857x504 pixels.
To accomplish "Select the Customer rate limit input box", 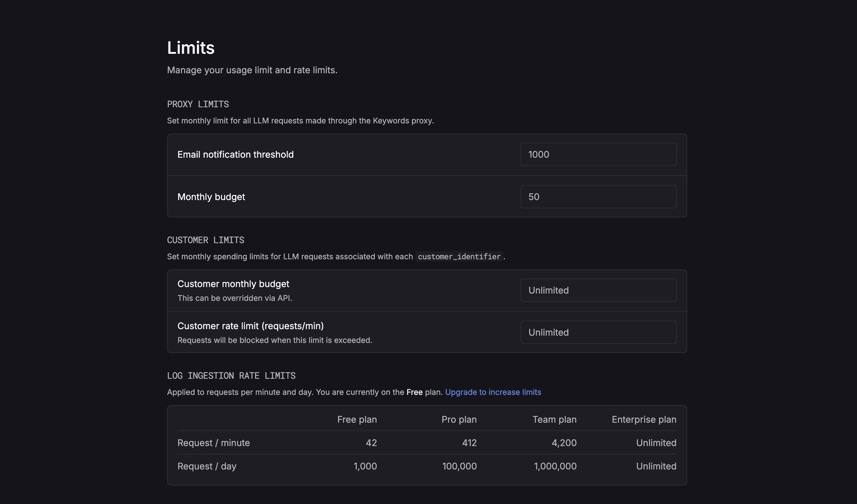I will point(598,332).
